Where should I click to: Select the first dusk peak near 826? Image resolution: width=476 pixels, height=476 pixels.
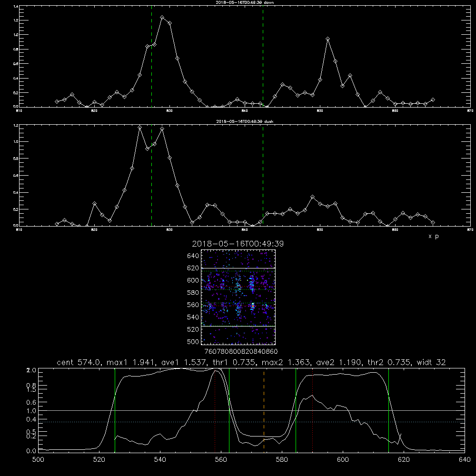[139, 127]
